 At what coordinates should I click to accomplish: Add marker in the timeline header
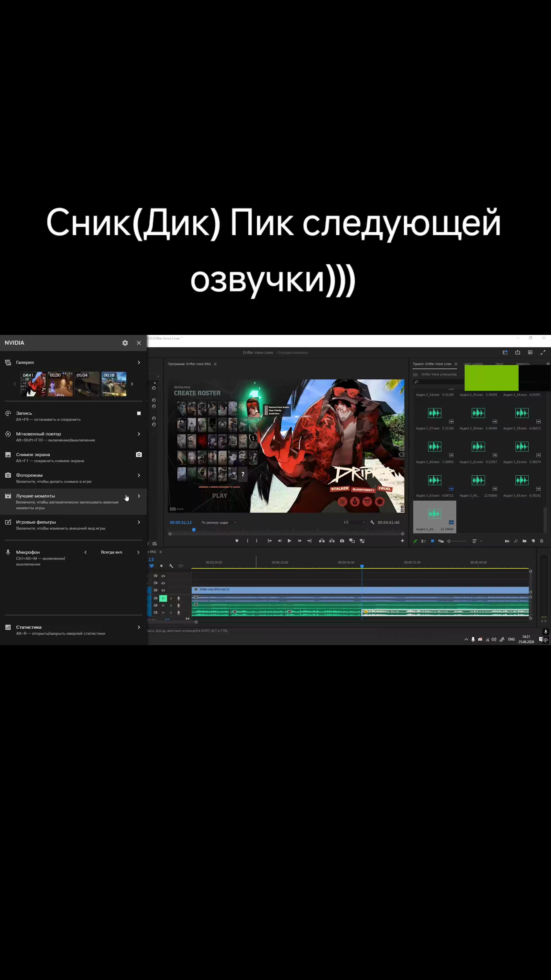pyautogui.click(x=162, y=566)
